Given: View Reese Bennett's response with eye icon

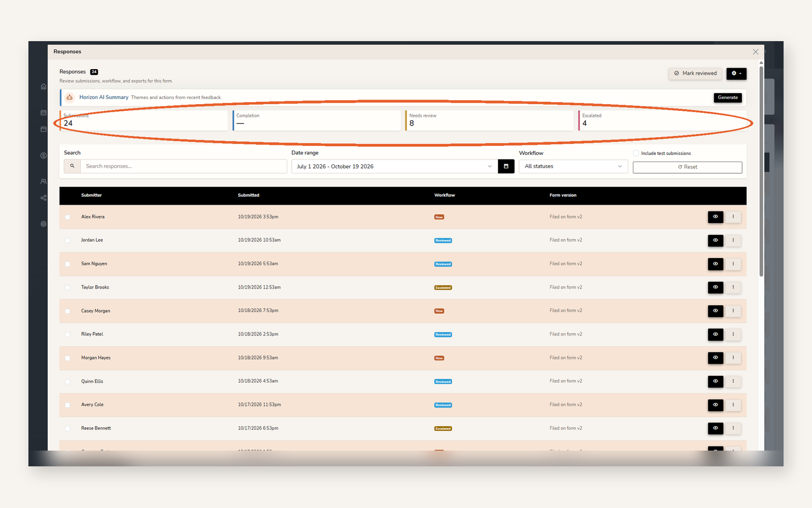Looking at the screenshot, I should coord(716,428).
